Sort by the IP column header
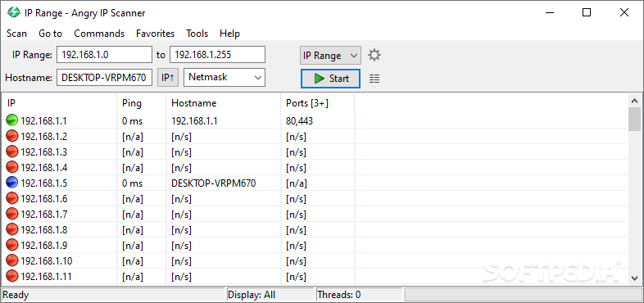 click(60, 103)
